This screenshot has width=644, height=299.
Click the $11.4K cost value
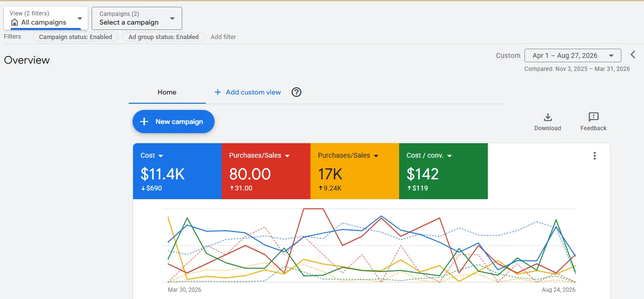[x=162, y=174]
